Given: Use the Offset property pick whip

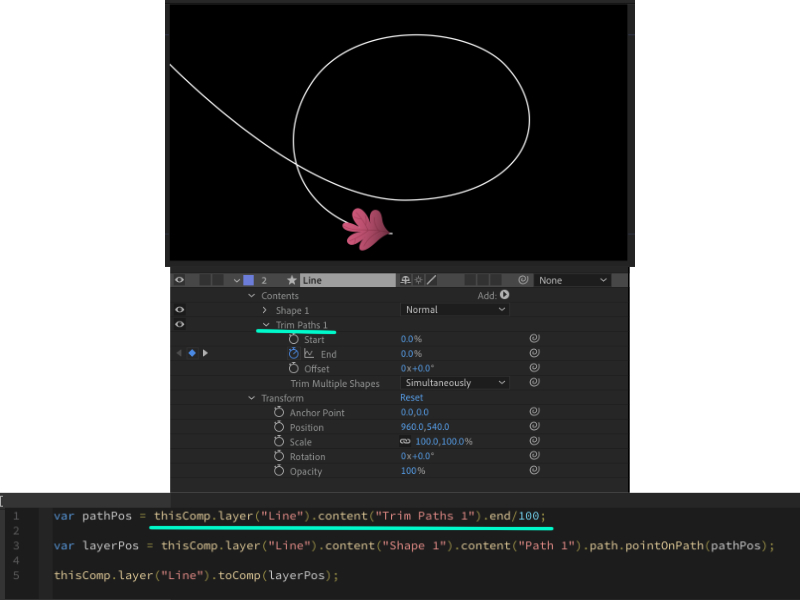Looking at the screenshot, I should [534, 368].
